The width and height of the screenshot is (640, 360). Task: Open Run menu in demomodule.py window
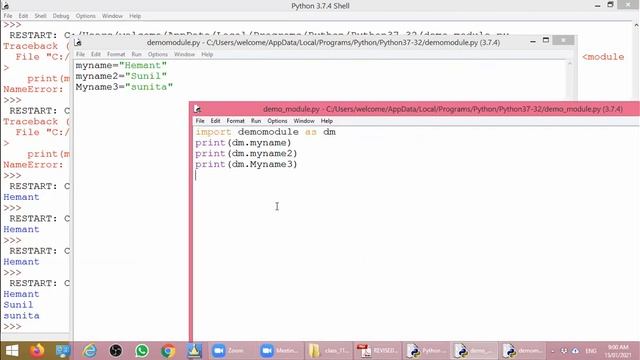(136, 54)
